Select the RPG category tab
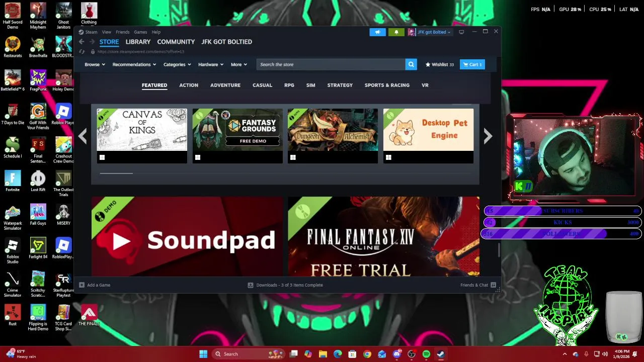Screen dimensions: 644x362 coord(289,85)
